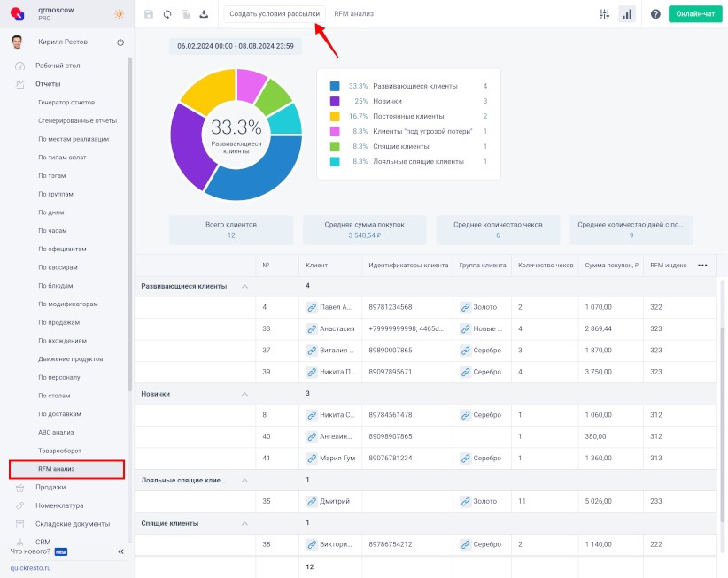Click the Средняя сумма покупок card
This screenshot has width=728, height=578.
365,230
